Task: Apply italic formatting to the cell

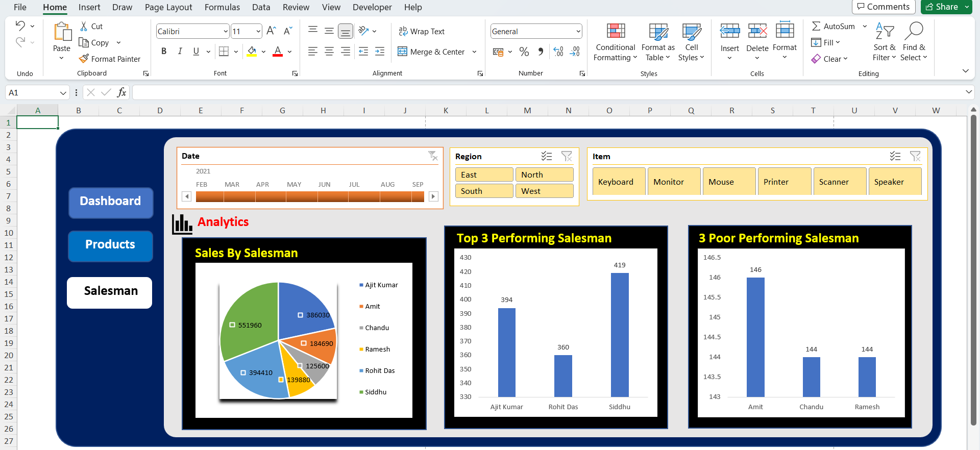Action: coord(180,51)
